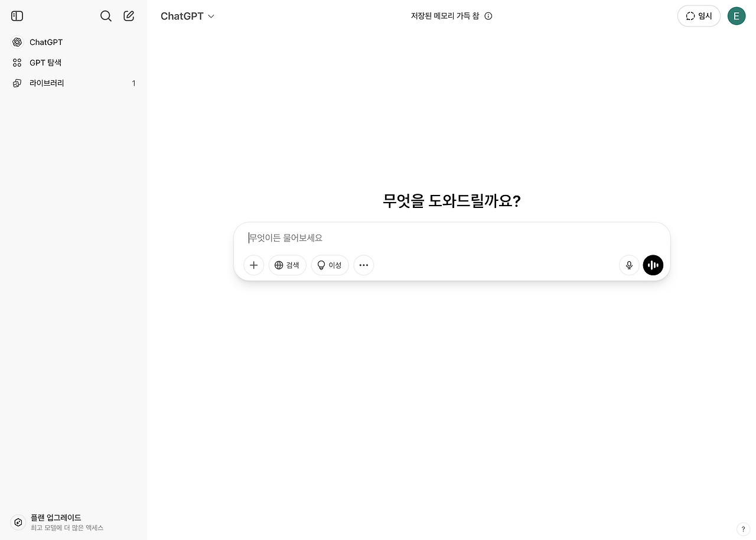Select ChatGPT in the sidebar
756x540 pixels.
45,42
